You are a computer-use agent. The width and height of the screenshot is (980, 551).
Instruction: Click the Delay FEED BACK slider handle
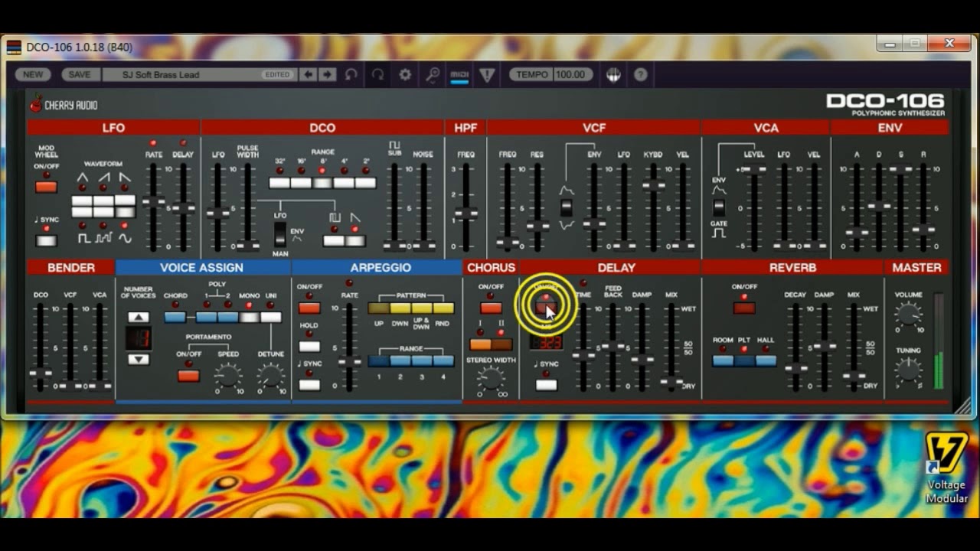612,346
